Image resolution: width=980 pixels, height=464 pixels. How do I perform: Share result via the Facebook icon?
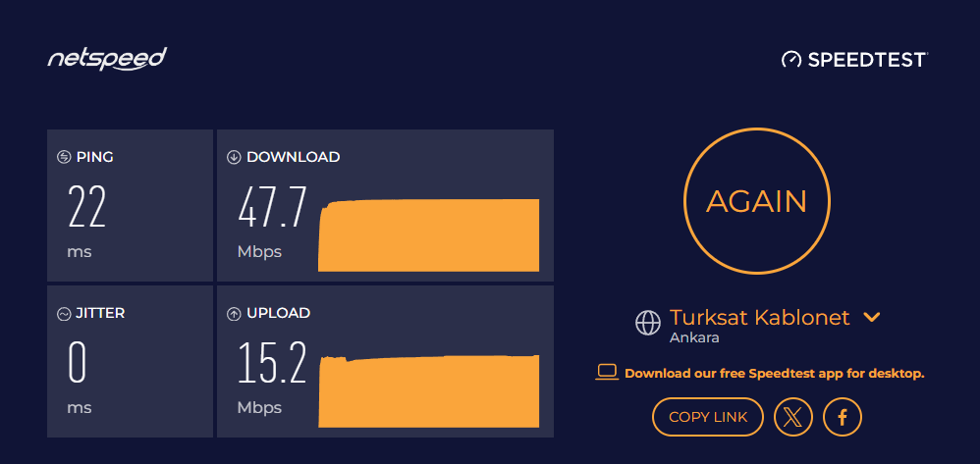tap(842, 417)
